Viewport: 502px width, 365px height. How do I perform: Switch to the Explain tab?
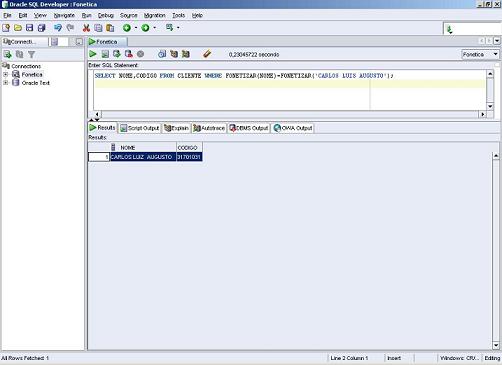coord(176,128)
